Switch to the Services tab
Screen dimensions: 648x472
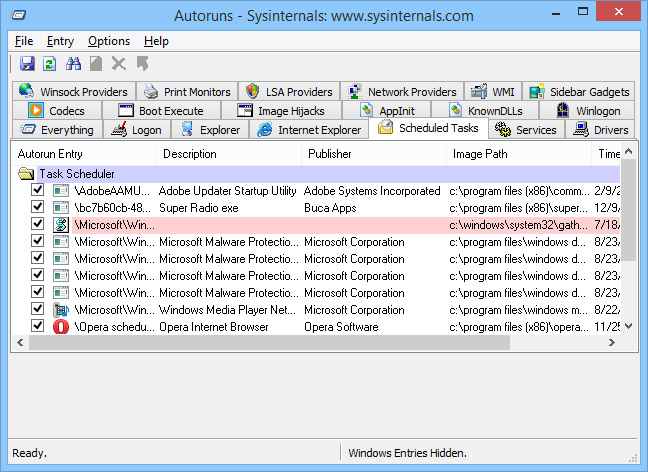pos(526,130)
